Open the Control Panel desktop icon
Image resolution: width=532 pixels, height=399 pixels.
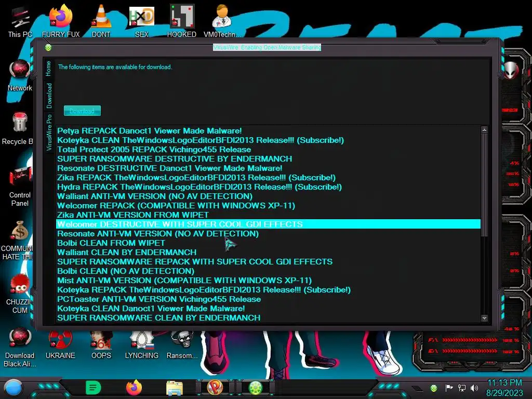20,187
